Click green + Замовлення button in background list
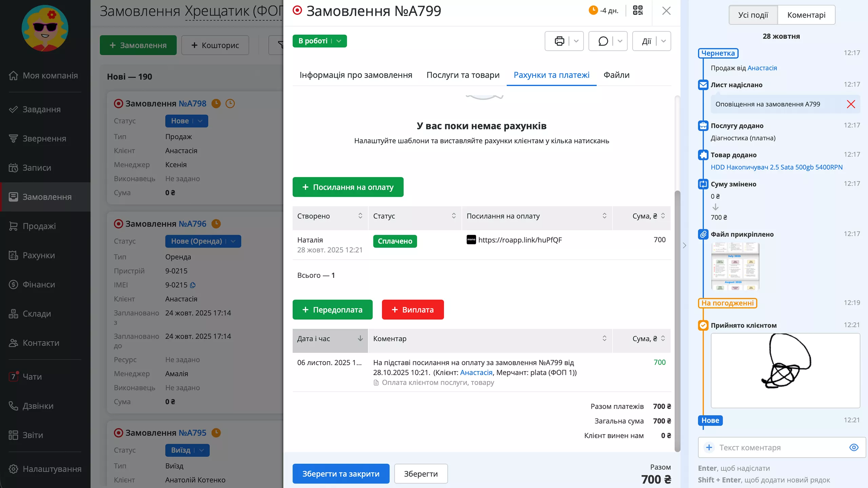Screen dimensions: 868x488 138,45
